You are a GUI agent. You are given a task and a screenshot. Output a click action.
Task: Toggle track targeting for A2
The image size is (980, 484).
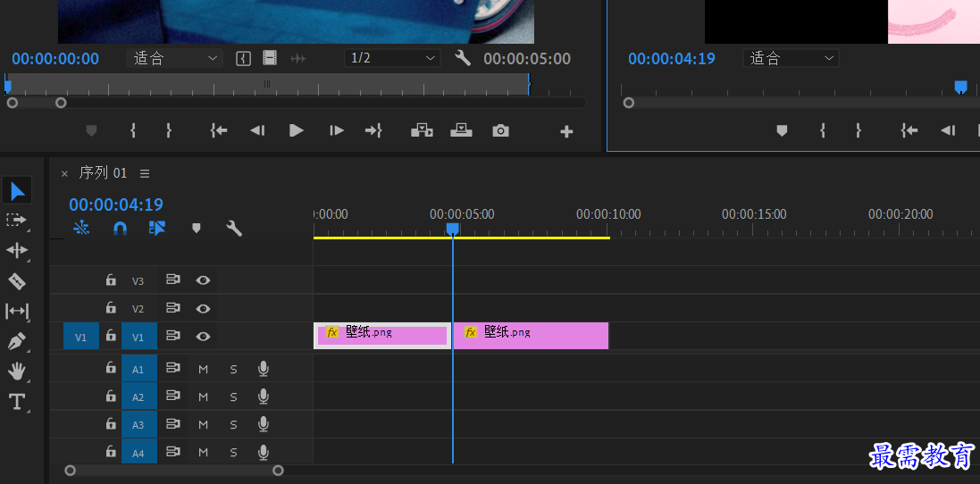[138, 397]
